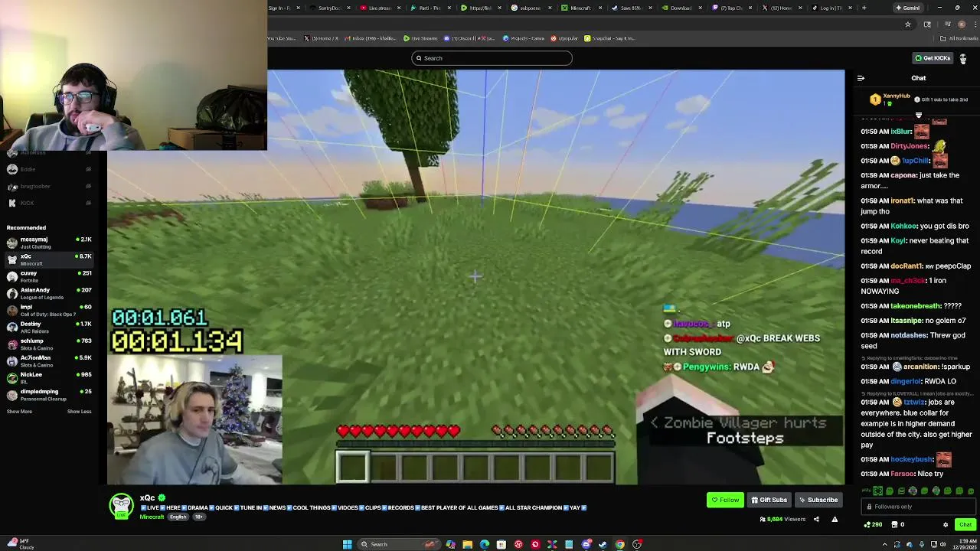The width and height of the screenshot is (980, 551).
Task: Show hidden system tray icons
Action: pyautogui.click(x=885, y=544)
